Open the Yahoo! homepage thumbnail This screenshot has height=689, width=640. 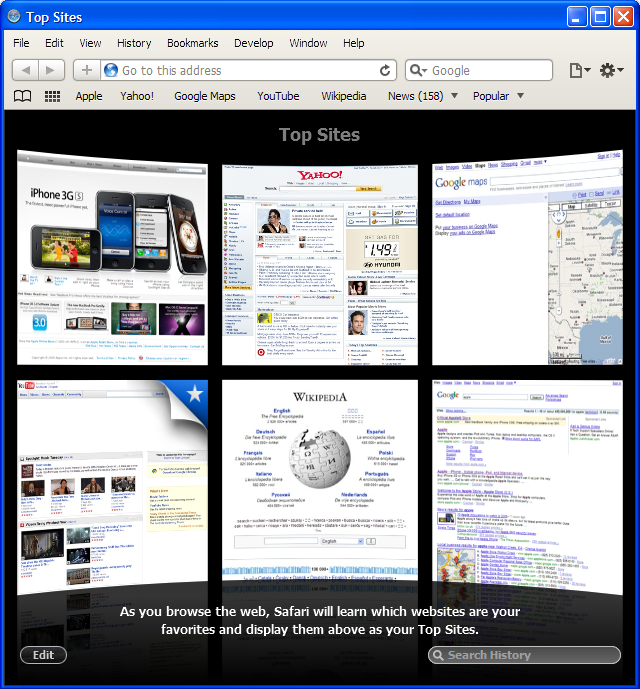(x=320, y=265)
